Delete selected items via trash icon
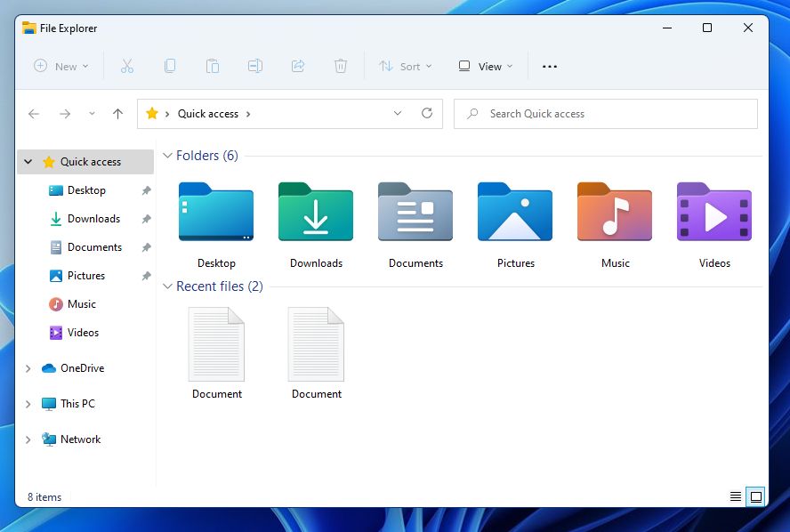This screenshot has width=790, height=532. pos(340,66)
